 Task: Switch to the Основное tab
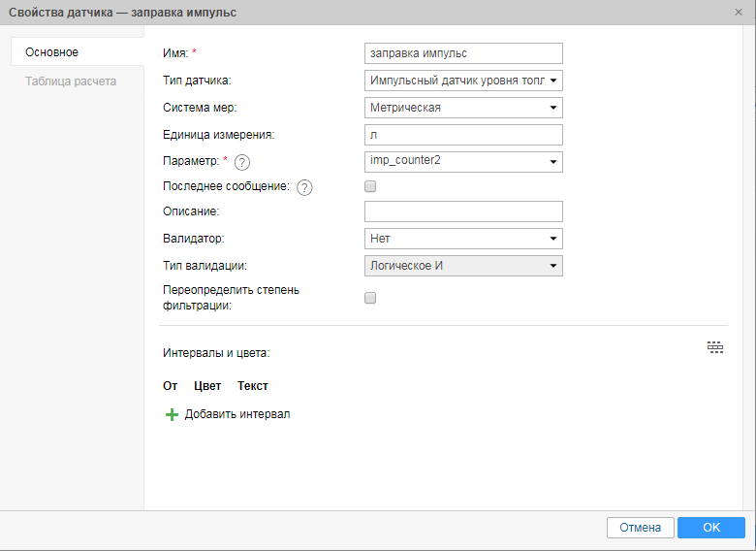tap(52, 52)
